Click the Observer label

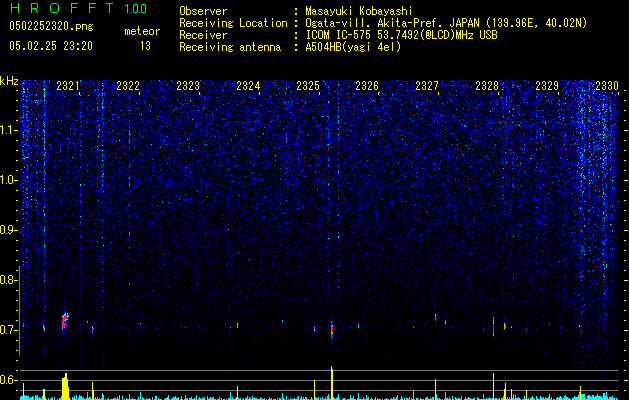pos(203,11)
